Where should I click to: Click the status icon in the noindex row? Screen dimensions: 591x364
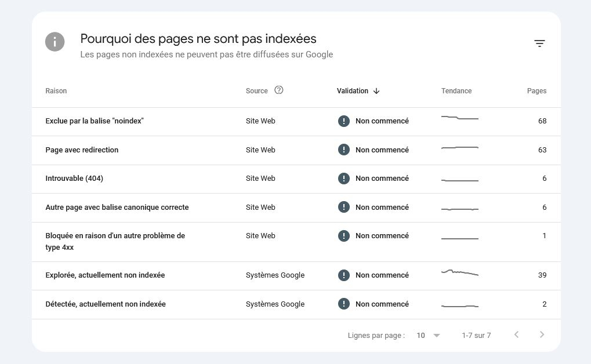click(344, 121)
